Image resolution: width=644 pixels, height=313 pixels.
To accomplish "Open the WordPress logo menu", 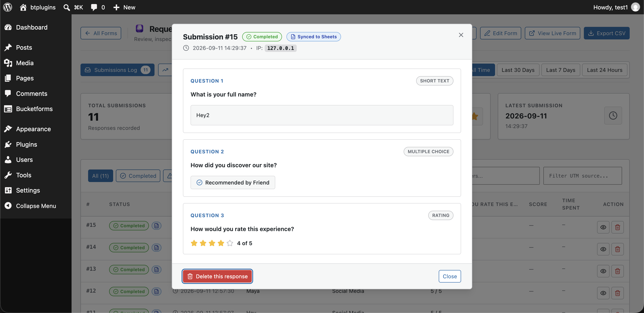I will (x=8, y=7).
